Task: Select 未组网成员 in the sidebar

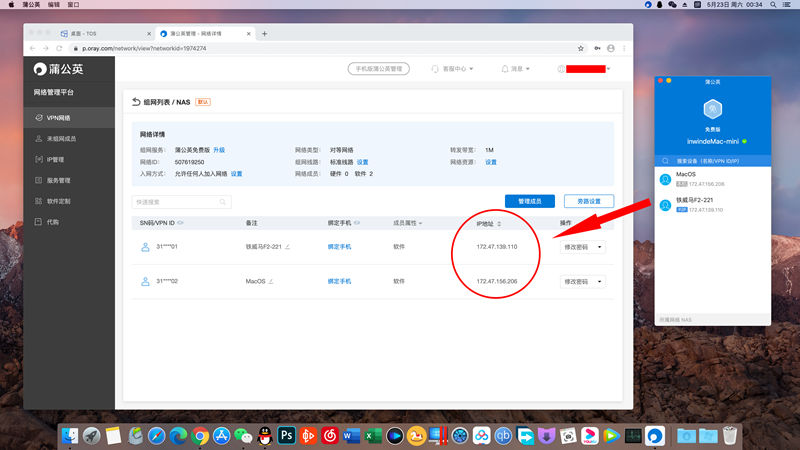Action: [x=69, y=139]
